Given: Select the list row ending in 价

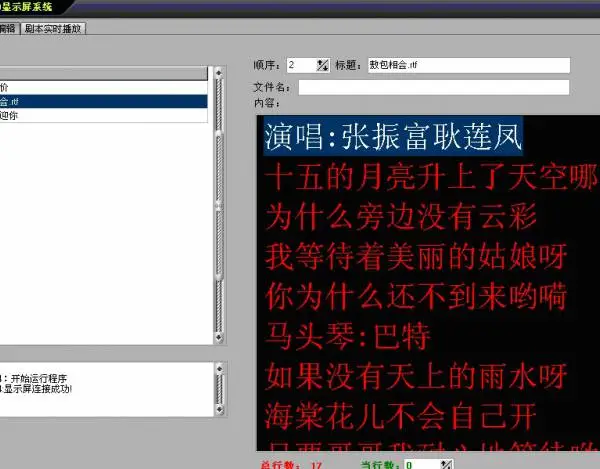Looking at the screenshot, I should (x=103, y=88).
